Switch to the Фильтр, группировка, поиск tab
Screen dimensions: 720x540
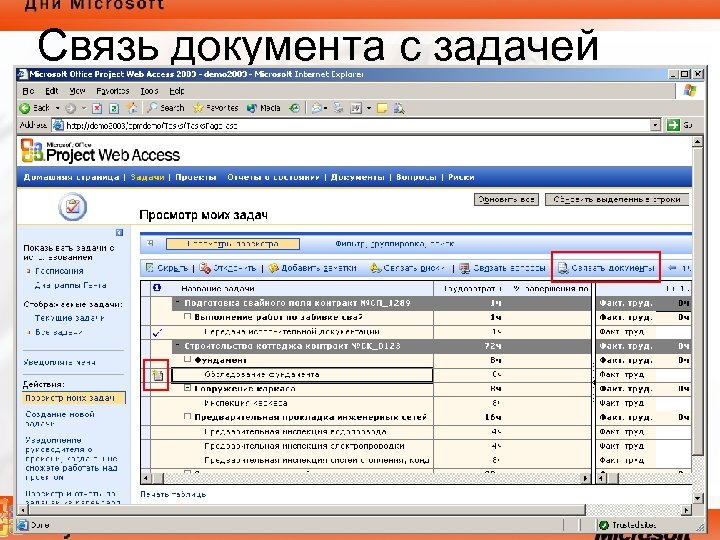pyautogui.click(x=394, y=244)
